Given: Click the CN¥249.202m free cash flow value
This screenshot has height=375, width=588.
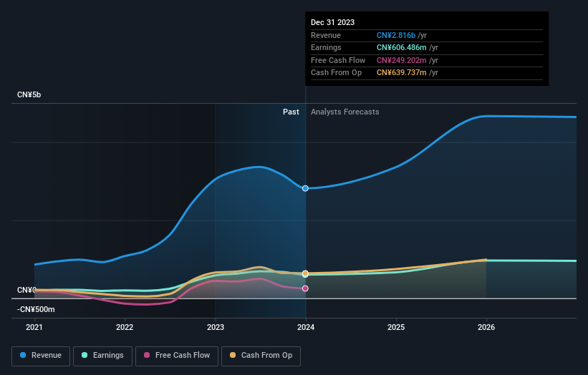Looking at the screenshot, I should tap(402, 60).
